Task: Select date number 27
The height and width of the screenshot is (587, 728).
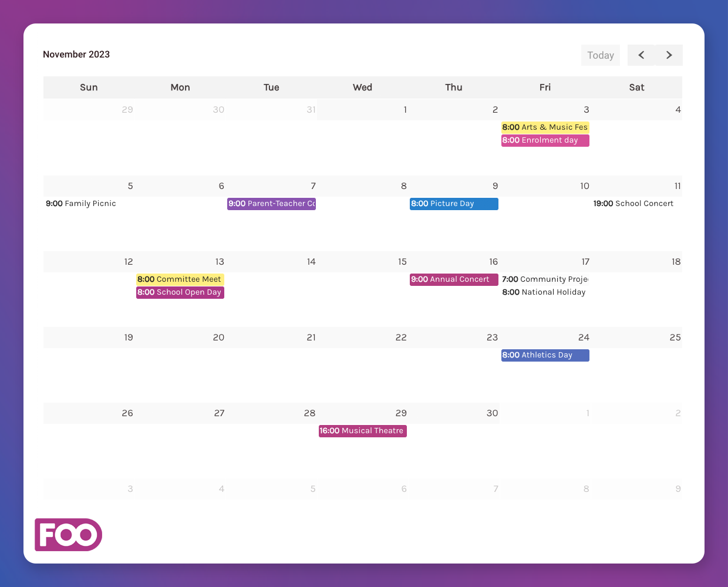Action: [220, 413]
